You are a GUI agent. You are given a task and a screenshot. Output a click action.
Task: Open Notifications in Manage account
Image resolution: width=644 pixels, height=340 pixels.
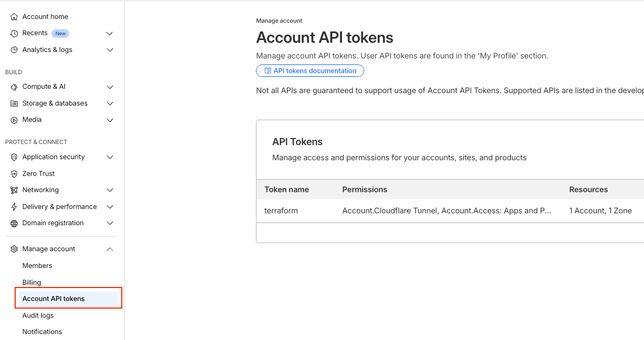click(42, 332)
